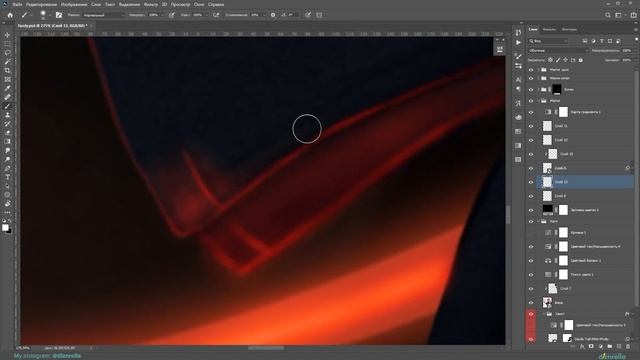Hide the Цветовой тон/Насыщенность 4 layer
640x360 pixels.
point(531,247)
